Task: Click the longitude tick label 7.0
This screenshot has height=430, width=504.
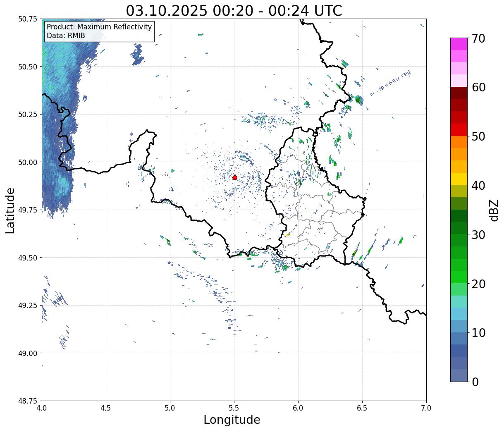Action: coord(426,408)
